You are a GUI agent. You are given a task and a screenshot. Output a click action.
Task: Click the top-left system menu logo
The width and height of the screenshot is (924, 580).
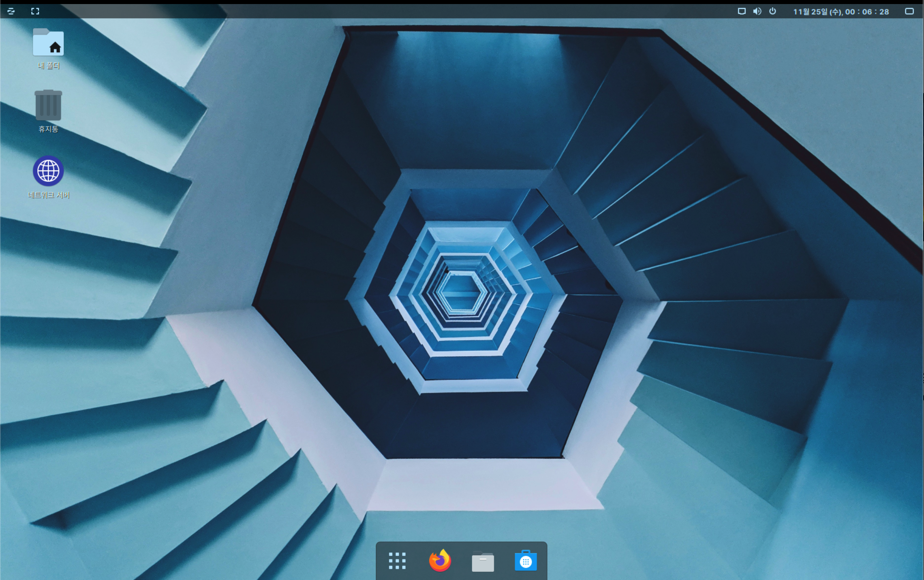pos(11,11)
